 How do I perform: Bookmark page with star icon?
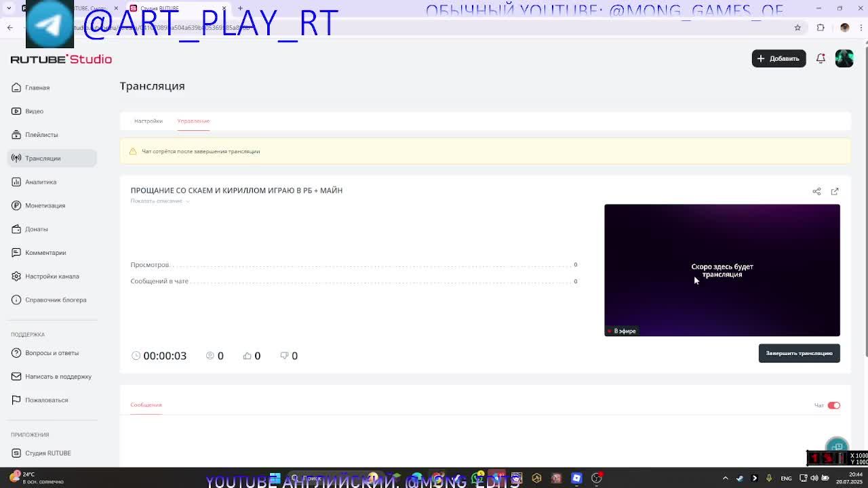coord(797,28)
